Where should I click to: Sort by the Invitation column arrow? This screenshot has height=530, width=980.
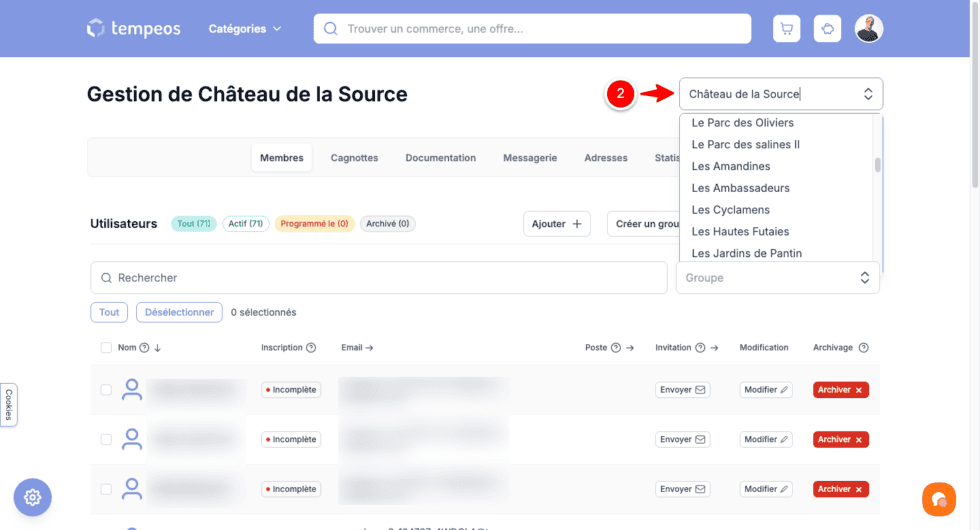[x=714, y=348]
